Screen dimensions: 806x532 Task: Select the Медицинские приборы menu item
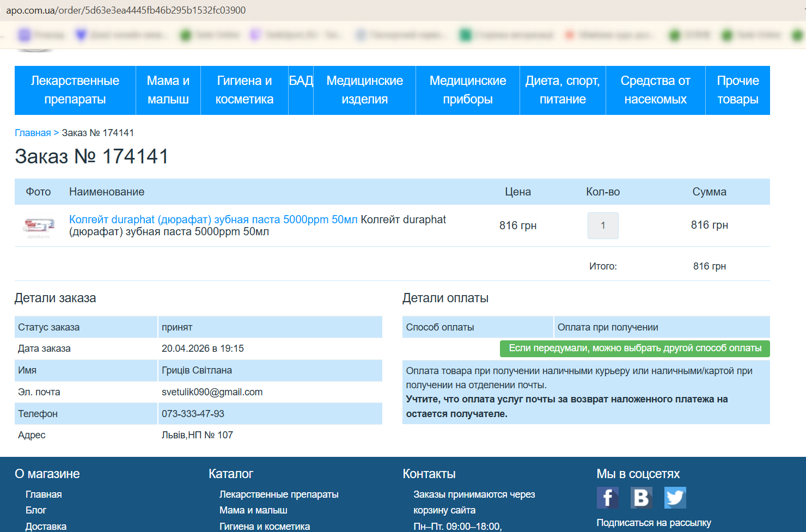point(468,90)
